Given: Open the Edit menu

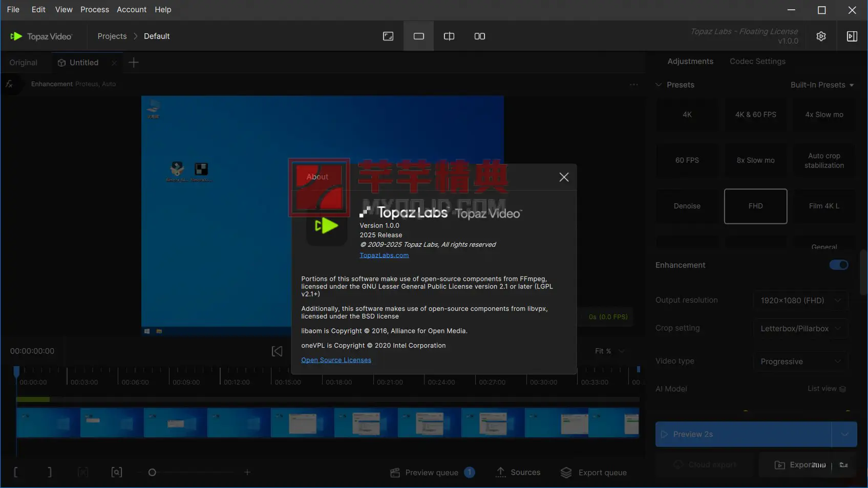Looking at the screenshot, I should point(38,10).
